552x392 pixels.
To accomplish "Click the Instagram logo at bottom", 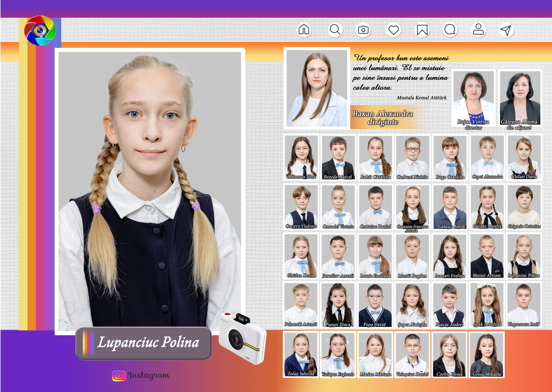I will point(119,376).
